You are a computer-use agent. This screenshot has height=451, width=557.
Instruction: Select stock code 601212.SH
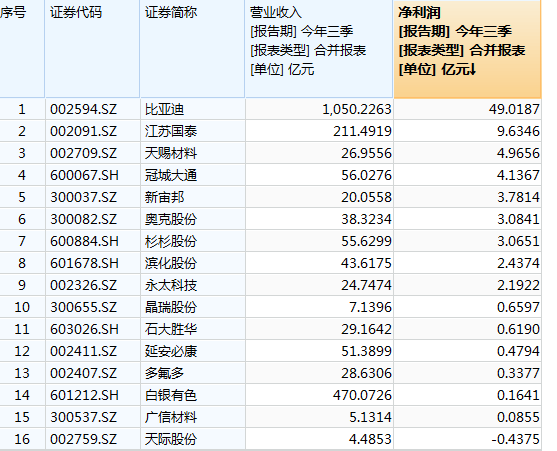(x=84, y=395)
